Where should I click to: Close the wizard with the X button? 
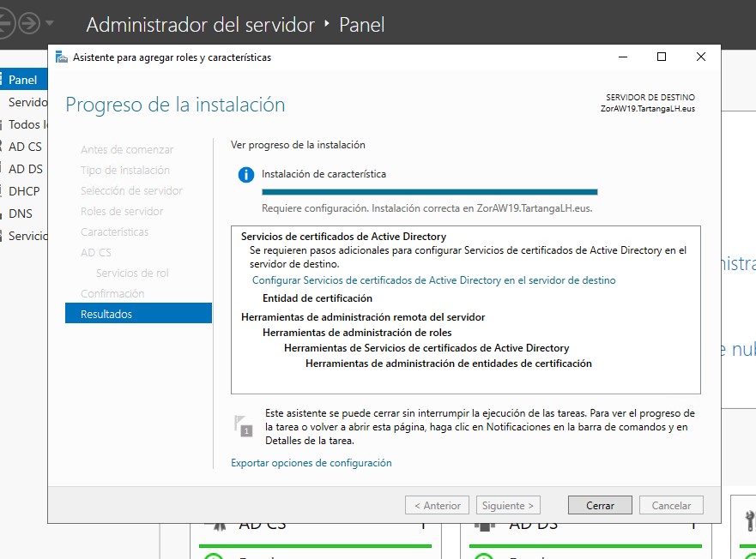tap(701, 57)
